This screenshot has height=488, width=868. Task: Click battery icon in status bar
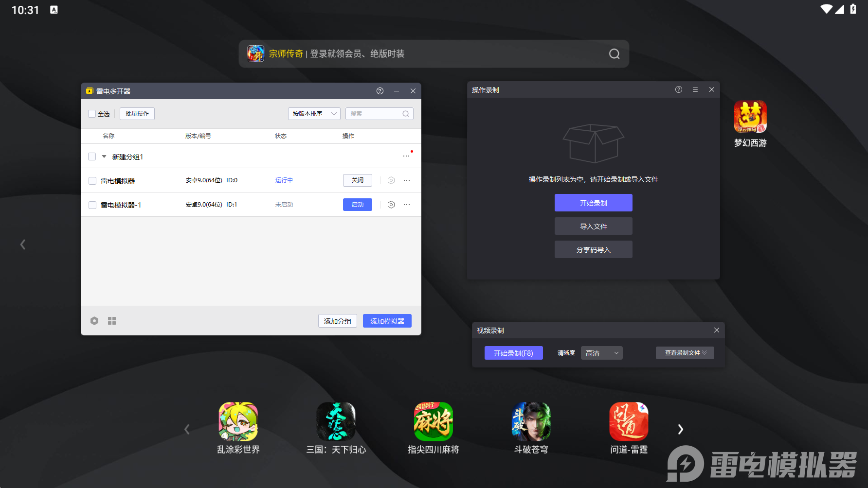(853, 9)
